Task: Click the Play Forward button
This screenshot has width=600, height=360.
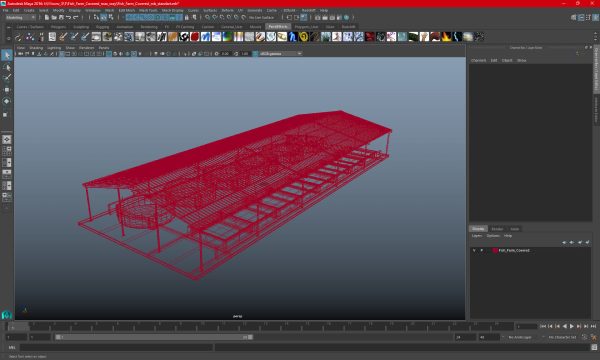Action: [x=572, y=326]
